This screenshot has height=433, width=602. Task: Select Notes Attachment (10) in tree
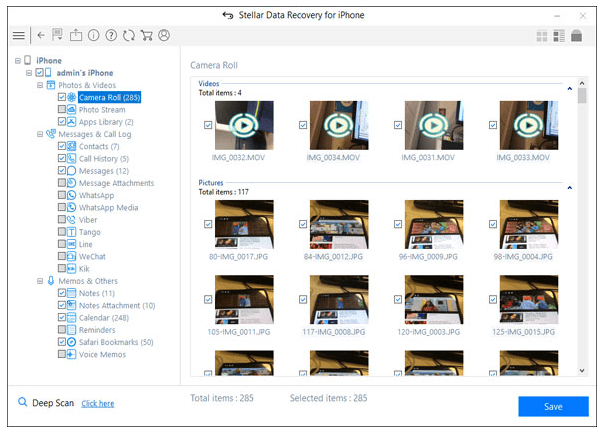(117, 306)
